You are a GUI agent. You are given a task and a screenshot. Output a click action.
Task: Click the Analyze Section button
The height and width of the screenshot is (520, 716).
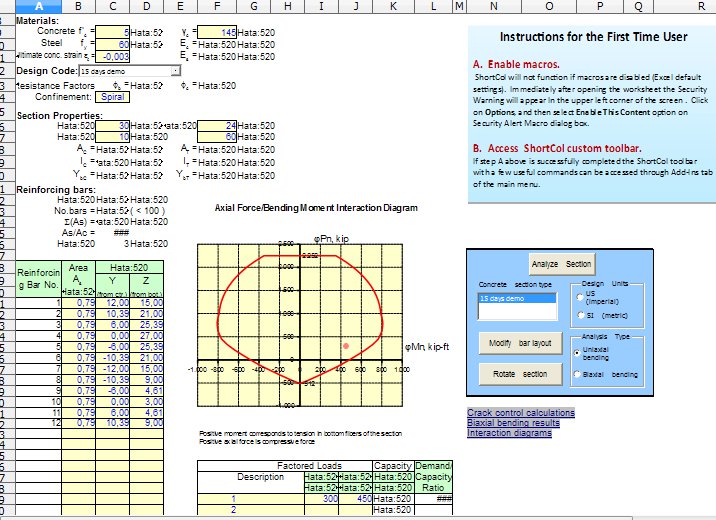[562, 264]
